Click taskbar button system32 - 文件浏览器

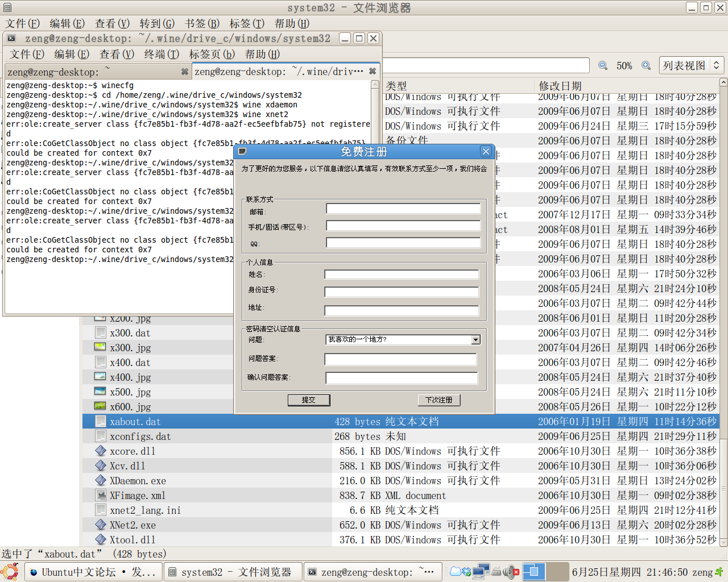pyautogui.click(x=233, y=572)
